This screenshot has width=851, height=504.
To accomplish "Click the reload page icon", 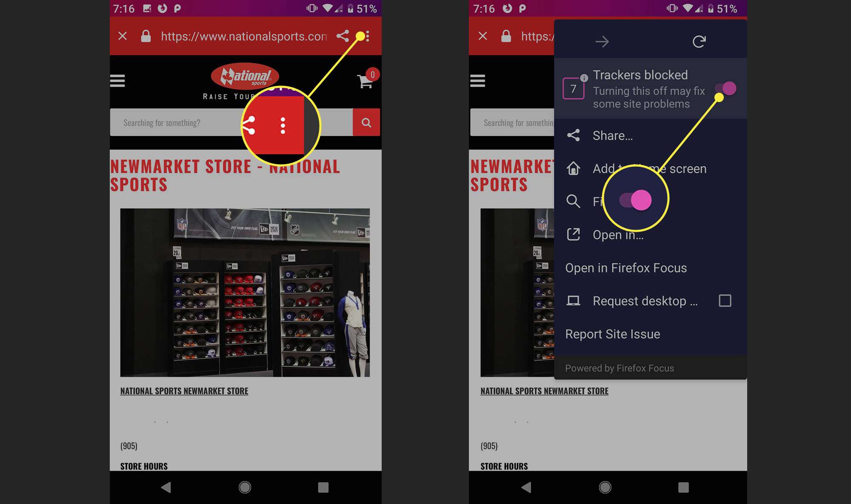I will coord(699,41).
